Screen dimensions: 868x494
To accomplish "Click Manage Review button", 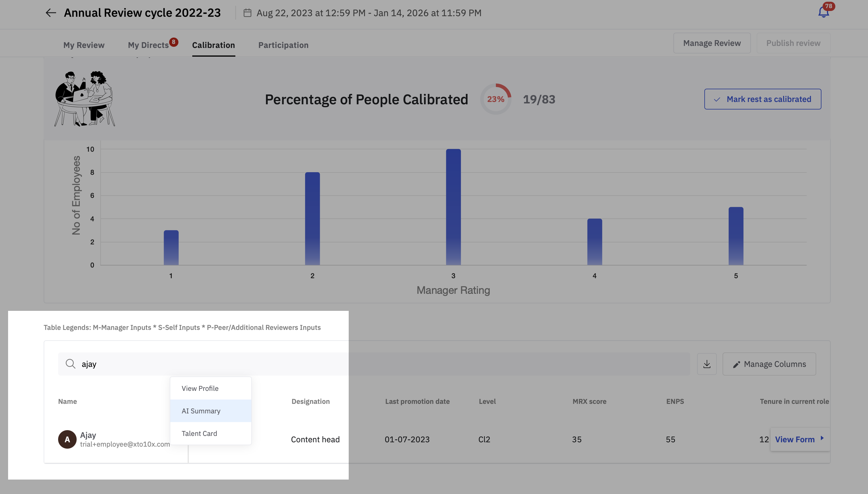I will click(x=712, y=43).
